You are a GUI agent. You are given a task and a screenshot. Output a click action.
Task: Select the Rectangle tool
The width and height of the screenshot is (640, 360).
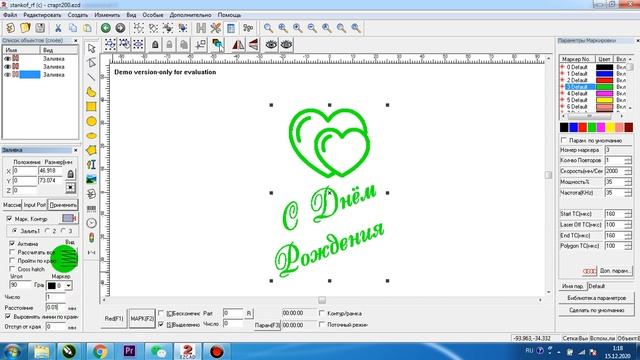(x=91, y=107)
